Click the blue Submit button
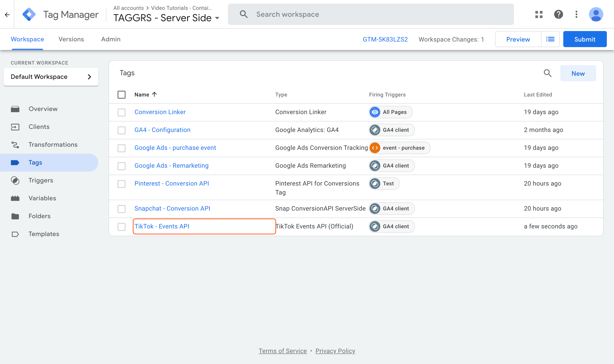This screenshot has height=364, width=614. pos(585,39)
